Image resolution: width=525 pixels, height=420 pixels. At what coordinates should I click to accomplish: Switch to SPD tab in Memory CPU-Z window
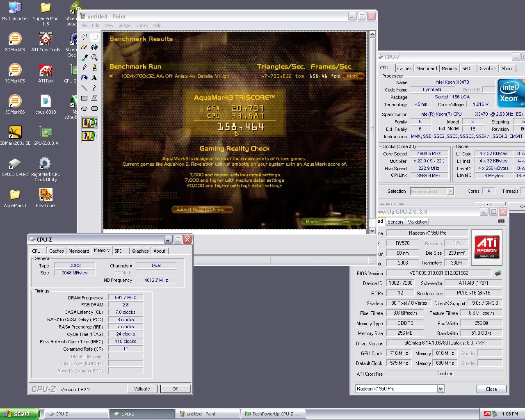tap(119, 251)
